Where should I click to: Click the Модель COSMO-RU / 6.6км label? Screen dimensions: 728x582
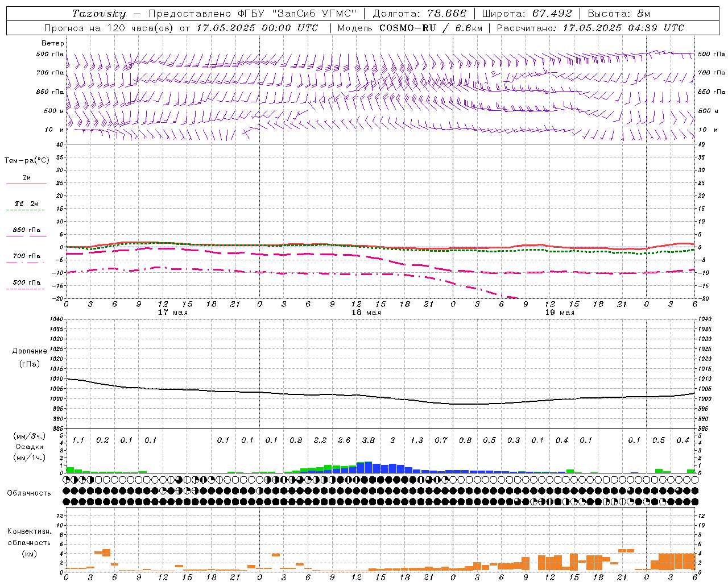tap(409, 28)
